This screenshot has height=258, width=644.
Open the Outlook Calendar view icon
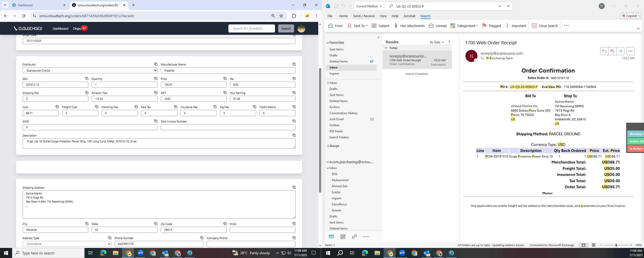(x=343, y=237)
